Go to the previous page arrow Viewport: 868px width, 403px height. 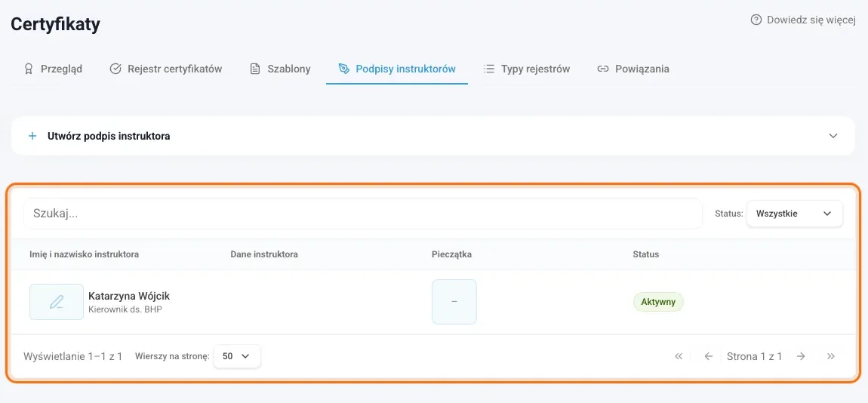708,356
